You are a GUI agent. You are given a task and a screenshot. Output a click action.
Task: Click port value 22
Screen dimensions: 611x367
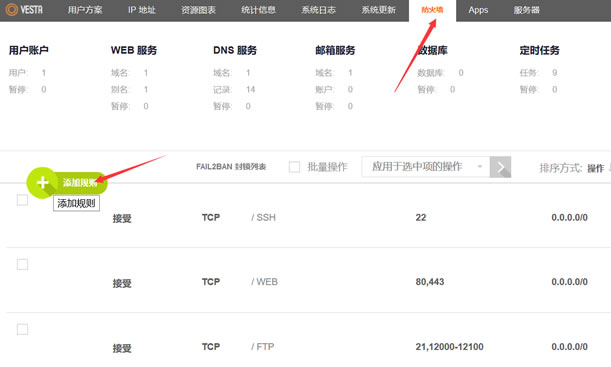pyautogui.click(x=421, y=217)
